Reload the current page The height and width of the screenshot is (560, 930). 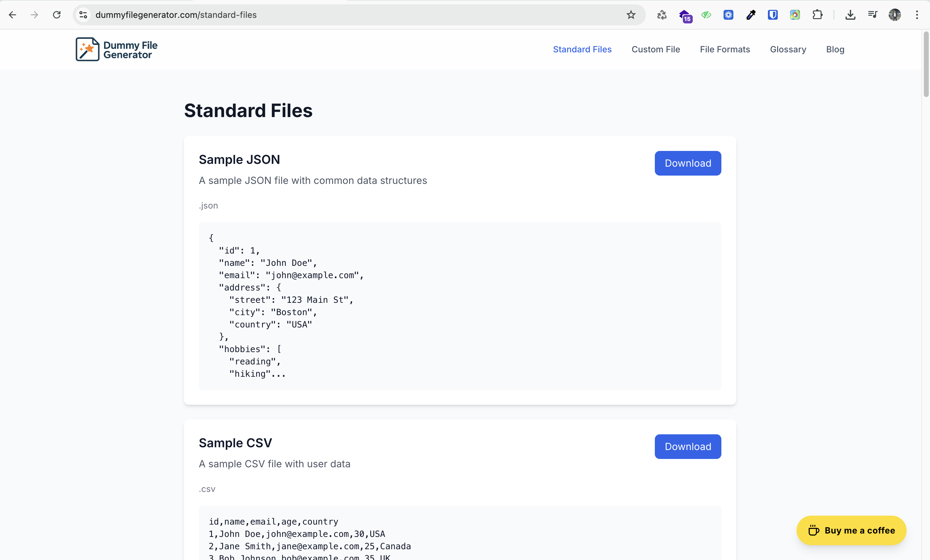(57, 15)
